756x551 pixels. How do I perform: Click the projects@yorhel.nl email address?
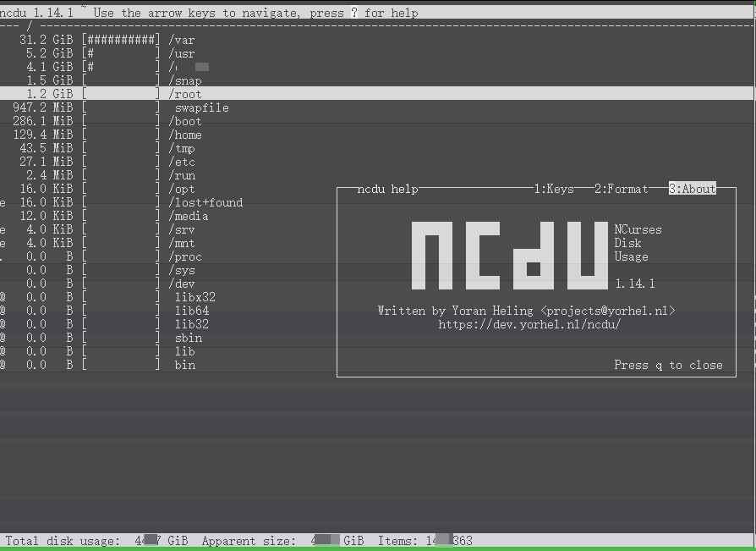point(607,311)
